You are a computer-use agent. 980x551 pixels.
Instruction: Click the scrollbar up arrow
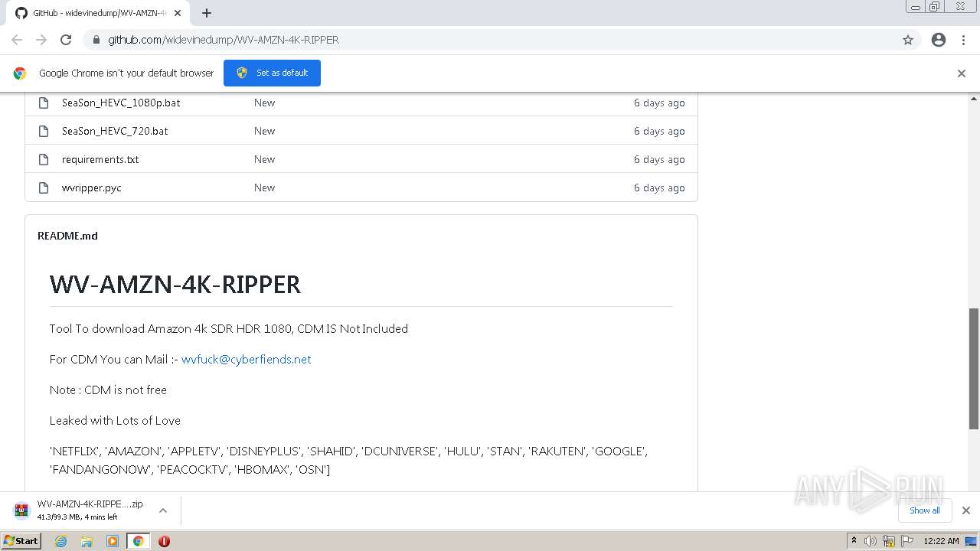tap(974, 98)
